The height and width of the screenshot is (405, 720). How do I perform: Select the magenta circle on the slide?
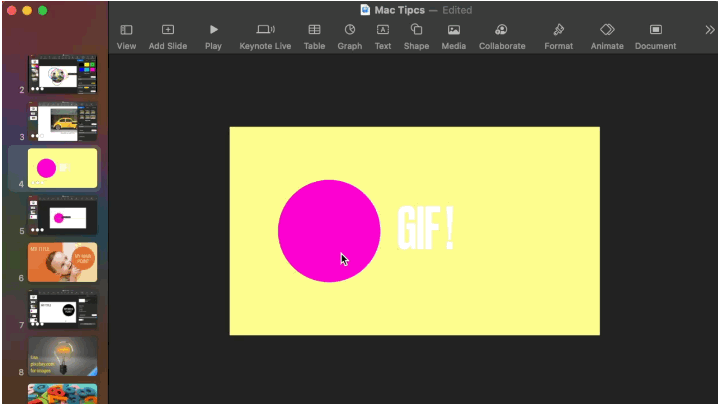point(318,220)
